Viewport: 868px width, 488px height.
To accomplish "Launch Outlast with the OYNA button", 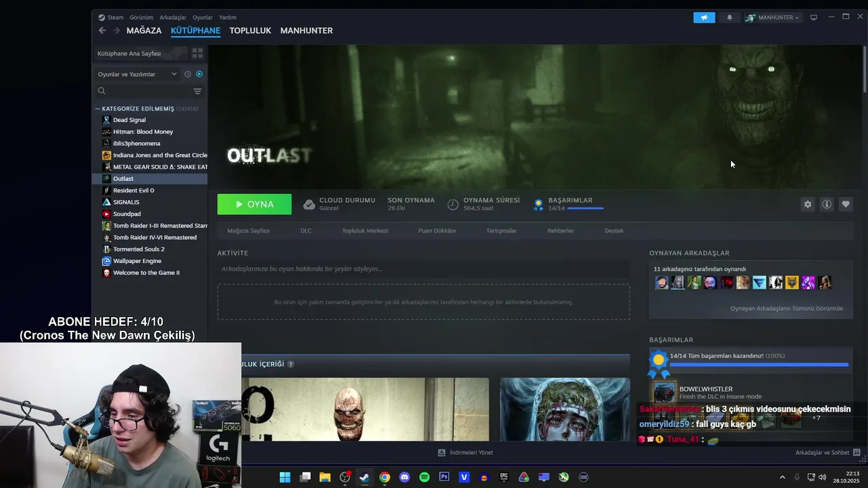I will (x=254, y=204).
